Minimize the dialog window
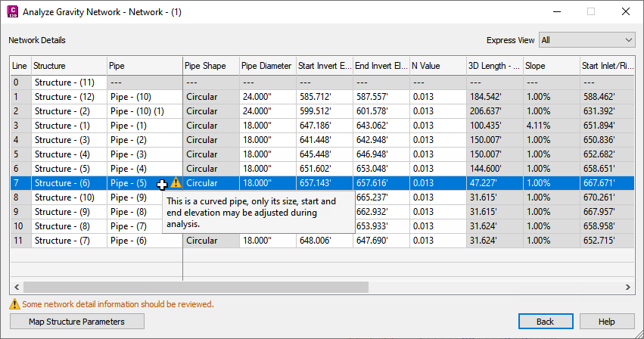644x339 pixels. [557, 11]
